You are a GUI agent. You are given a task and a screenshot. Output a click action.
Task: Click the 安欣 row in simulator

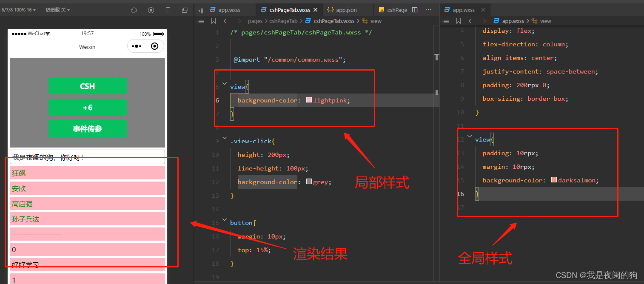click(87, 188)
